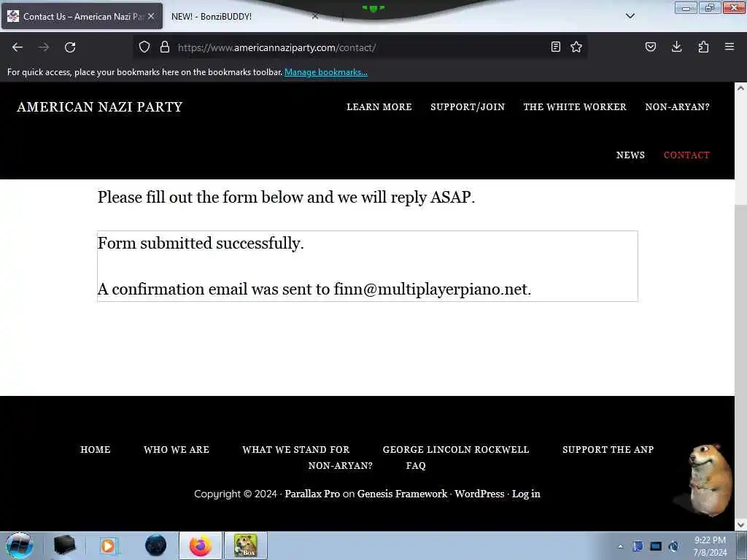Viewport: 747px width, 560px height.
Task: Click the Log in footer link
Action: pyautogui.click(x=526, y=494)
